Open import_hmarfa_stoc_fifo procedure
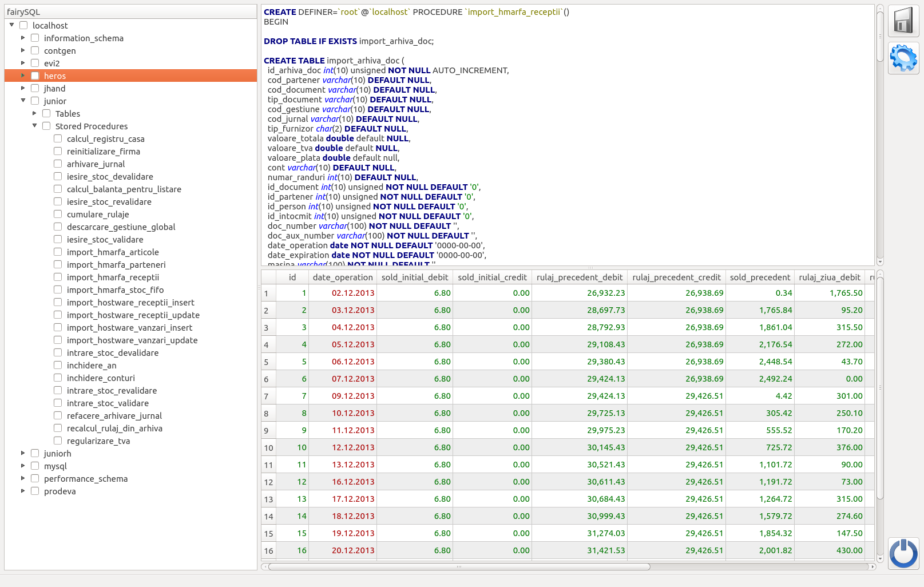The width and height of the screenshot is (924, 587). [116, 290]
